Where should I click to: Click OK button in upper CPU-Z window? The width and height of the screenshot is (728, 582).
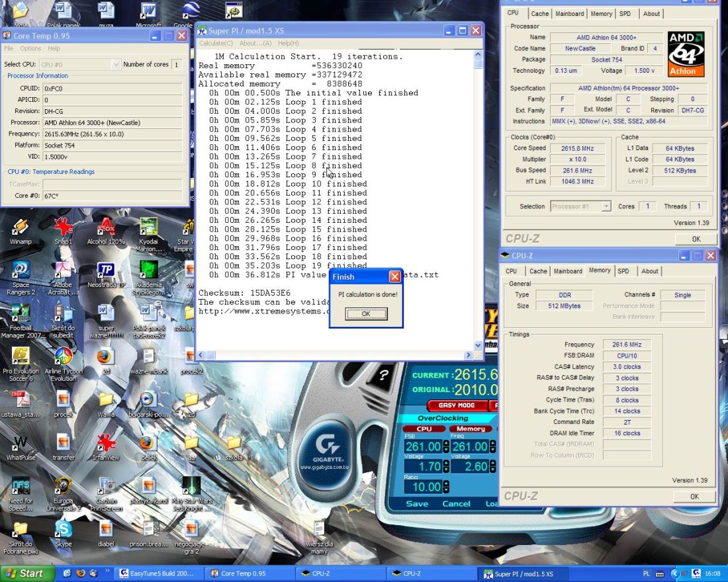[x=696, y=239]
